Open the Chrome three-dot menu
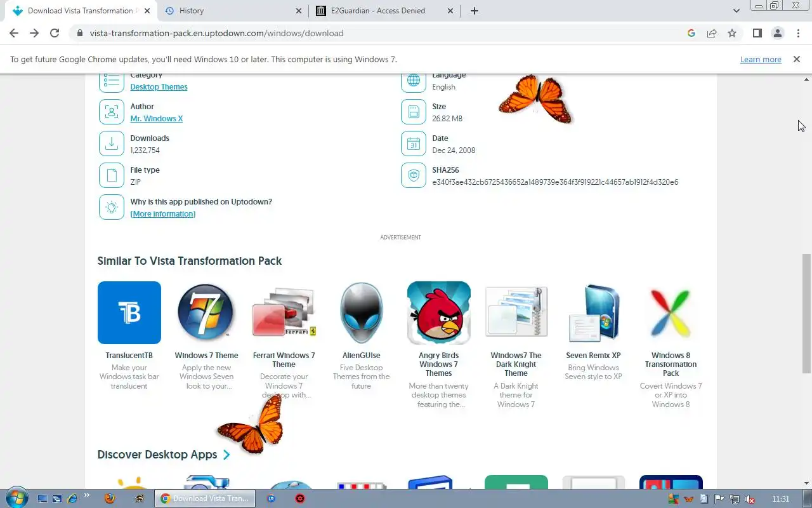This screenshot has height=508, width=812. click(x=797, y=33)
